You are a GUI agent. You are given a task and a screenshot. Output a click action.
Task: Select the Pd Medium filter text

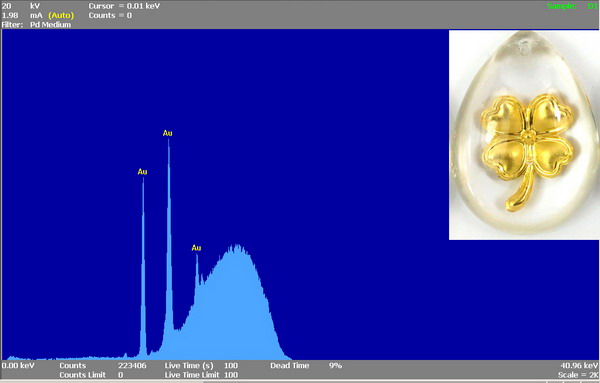51,25
